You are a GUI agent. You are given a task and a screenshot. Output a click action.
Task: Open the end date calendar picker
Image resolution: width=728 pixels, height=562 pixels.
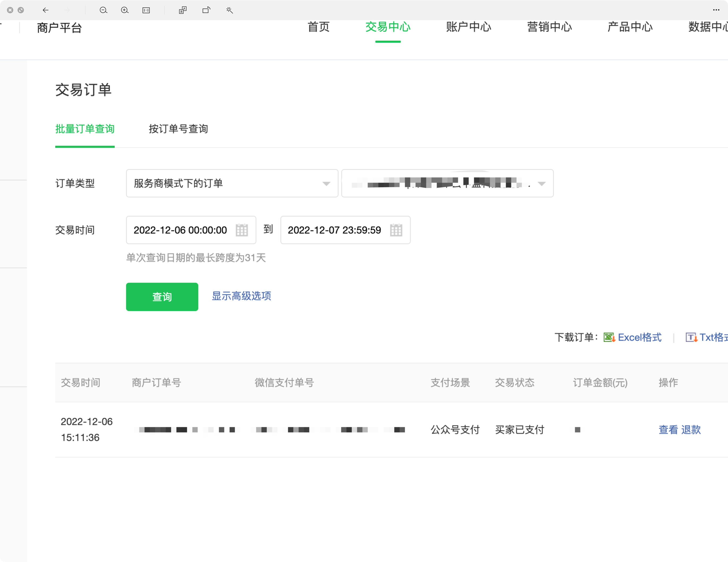tap(396, 230)
